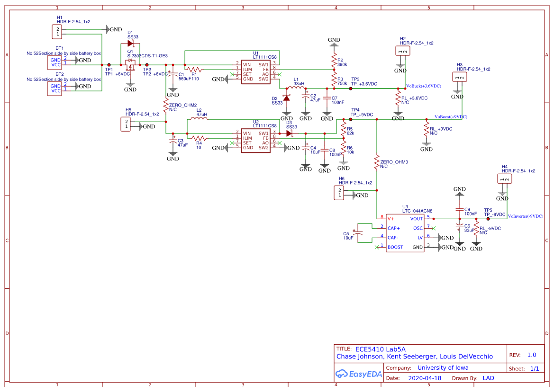The height and width of the screenshot is (392, 554).
Task: Select the U3 LTC1044ACN8 chip body
Action: (405, 233)
